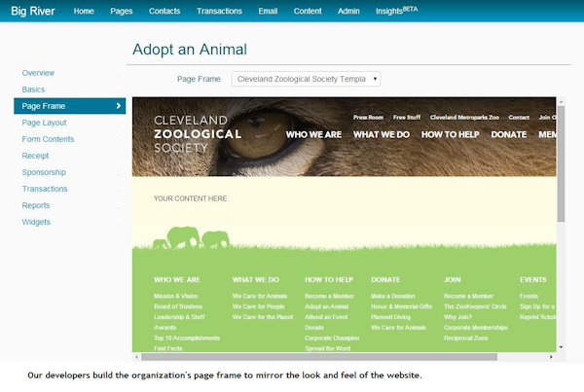
Task: Click Awards footer link
Action: click(x=165, y=328)
